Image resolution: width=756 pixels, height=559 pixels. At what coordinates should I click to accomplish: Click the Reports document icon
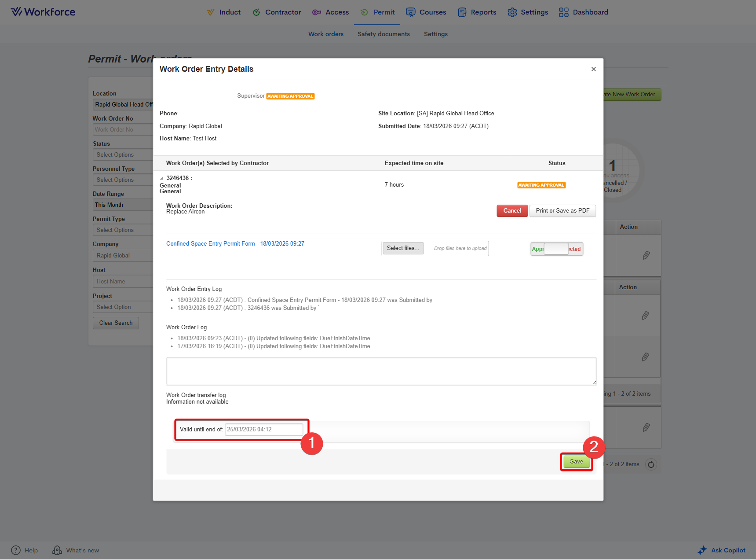[462, 12]
